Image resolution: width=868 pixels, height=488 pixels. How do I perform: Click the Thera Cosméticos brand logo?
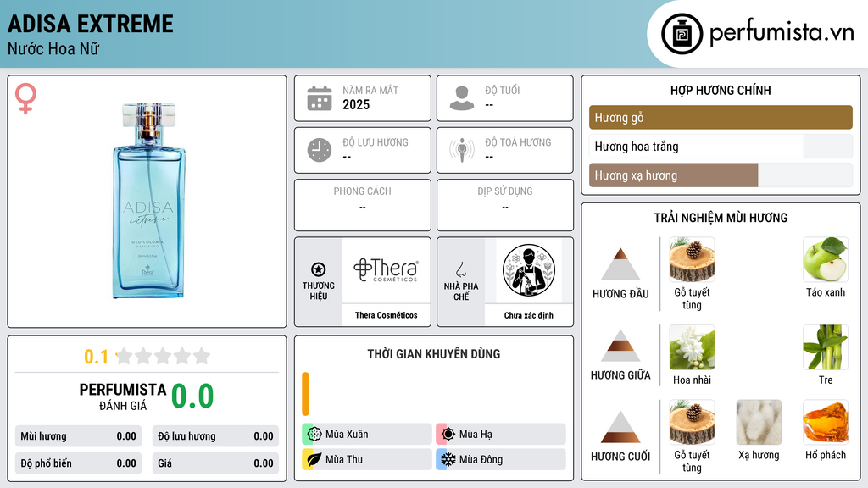[386, 270]
